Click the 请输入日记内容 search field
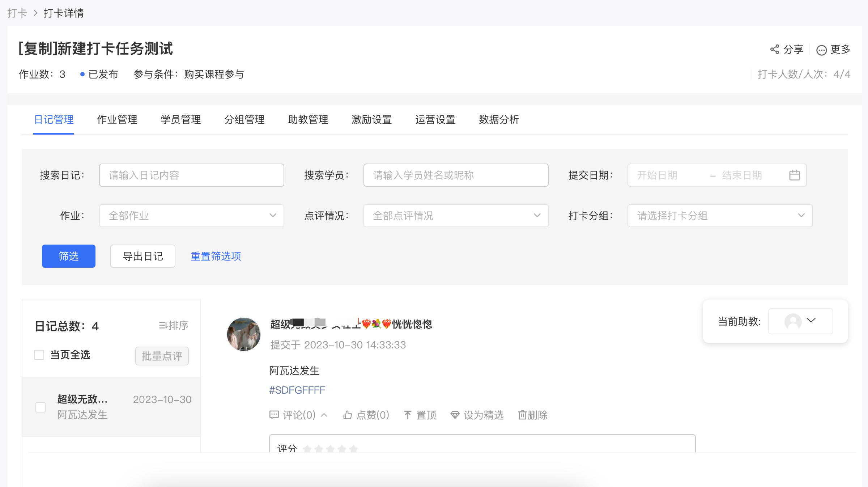This screenshot has height=487, width=868. click(x=192, y=175)
